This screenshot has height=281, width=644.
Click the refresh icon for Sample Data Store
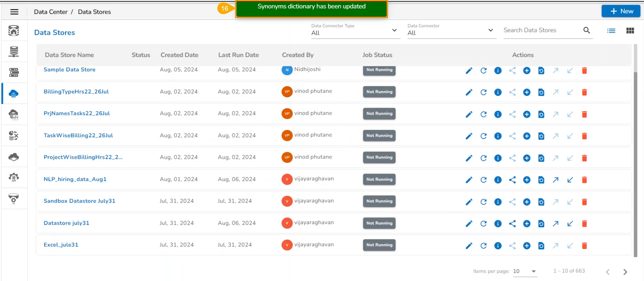(x=483, y=71)
